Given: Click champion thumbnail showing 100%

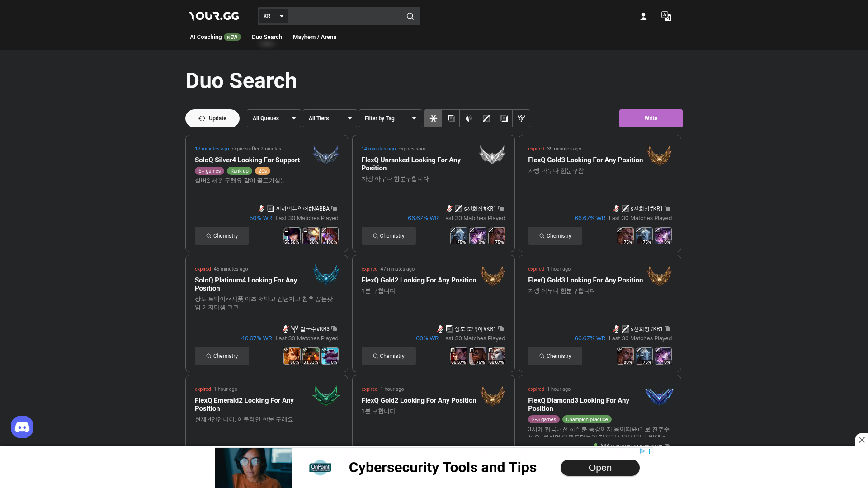Looking at the screenshot, I should coord(330,236).
